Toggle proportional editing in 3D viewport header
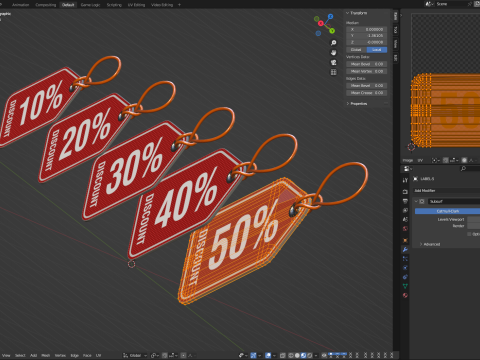480x360 pixels. [x=183, y=355]
